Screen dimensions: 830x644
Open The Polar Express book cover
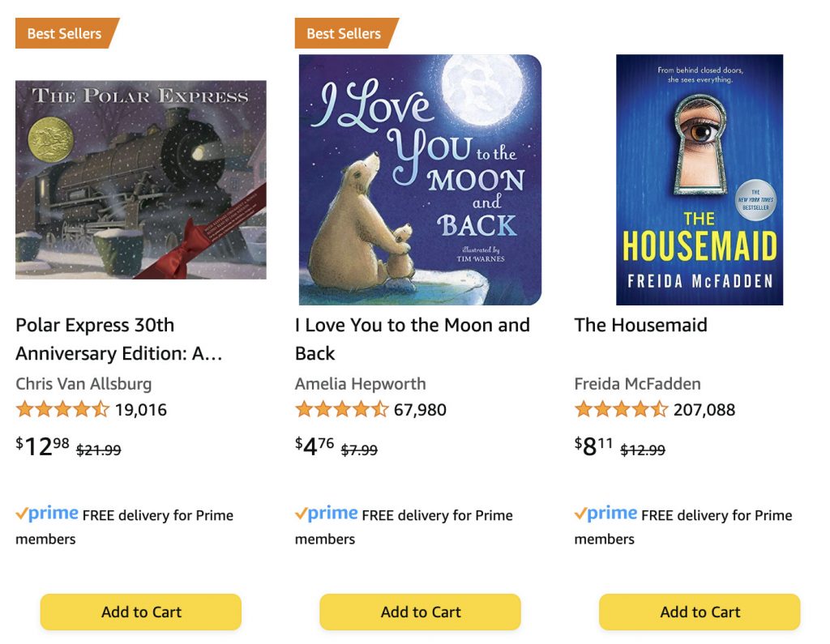click(140, 179)
